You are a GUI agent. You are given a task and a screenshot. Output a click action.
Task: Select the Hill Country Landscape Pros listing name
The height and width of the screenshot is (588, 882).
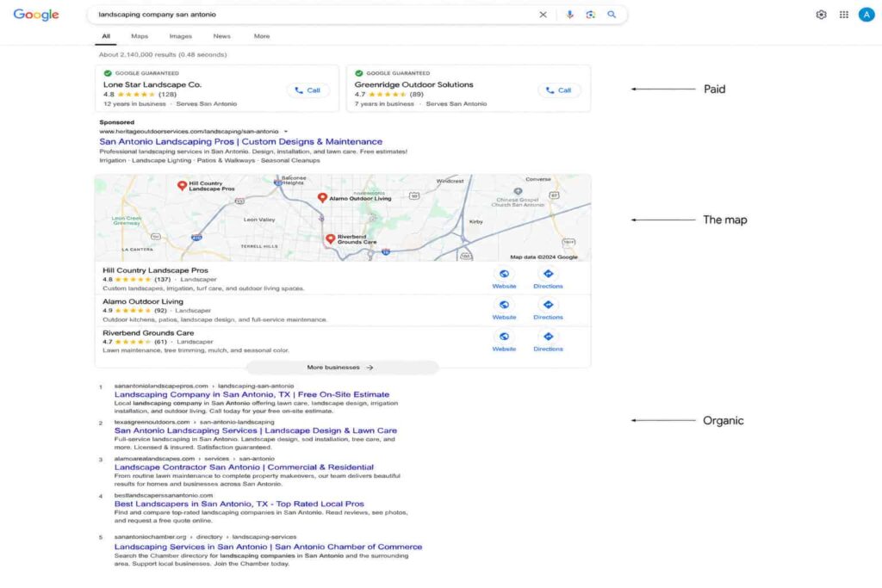tap(155, 270)
